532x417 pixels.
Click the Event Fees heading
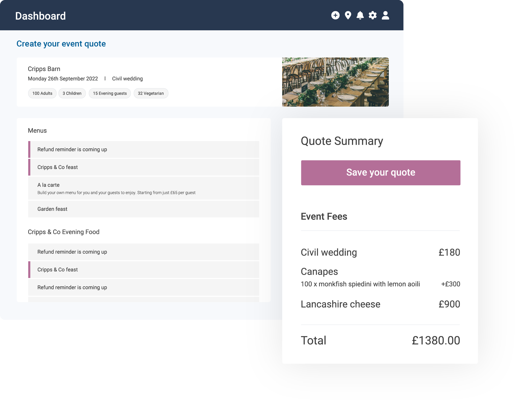[x=324, y=217]
